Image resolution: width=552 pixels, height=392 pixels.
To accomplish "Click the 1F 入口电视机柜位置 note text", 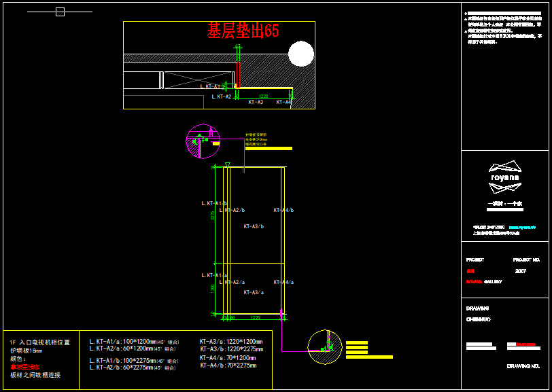I will click(40, 342).
